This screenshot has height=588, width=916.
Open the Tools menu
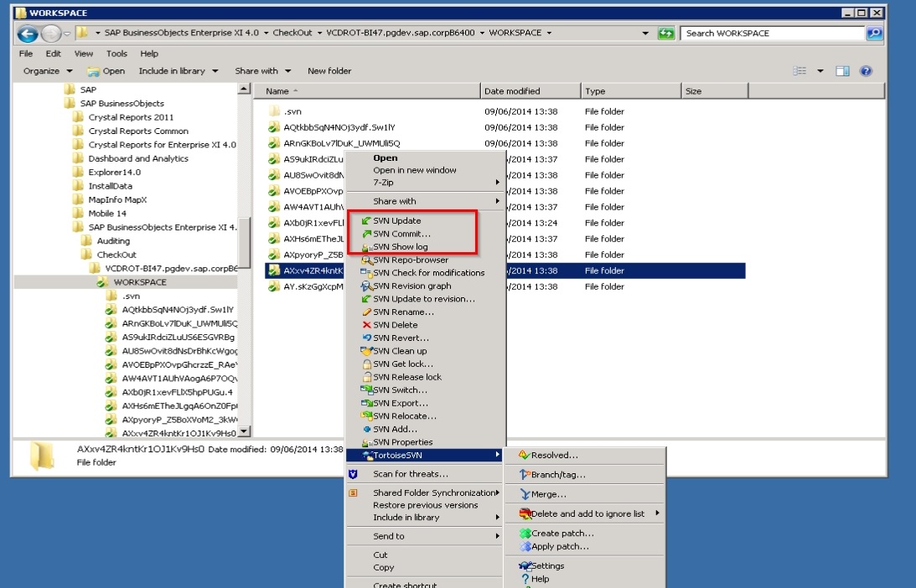click(116, 53)
